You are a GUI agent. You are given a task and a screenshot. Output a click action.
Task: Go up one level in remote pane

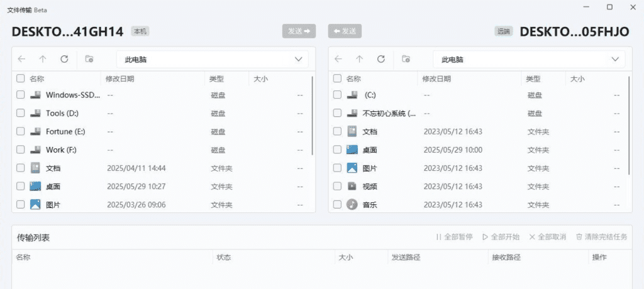pyautogui.click(x=359, y=59)
